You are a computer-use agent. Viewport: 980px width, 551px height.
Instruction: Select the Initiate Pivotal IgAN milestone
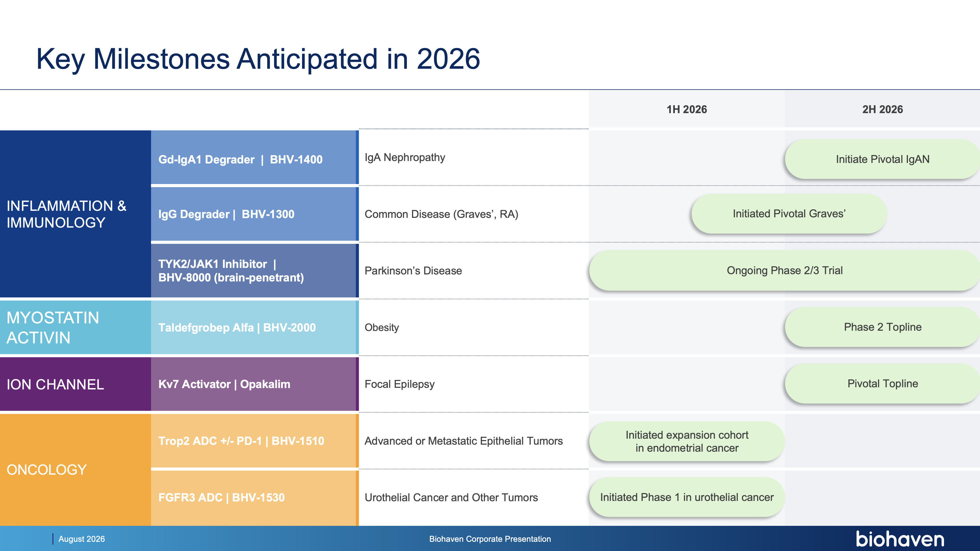882,159
